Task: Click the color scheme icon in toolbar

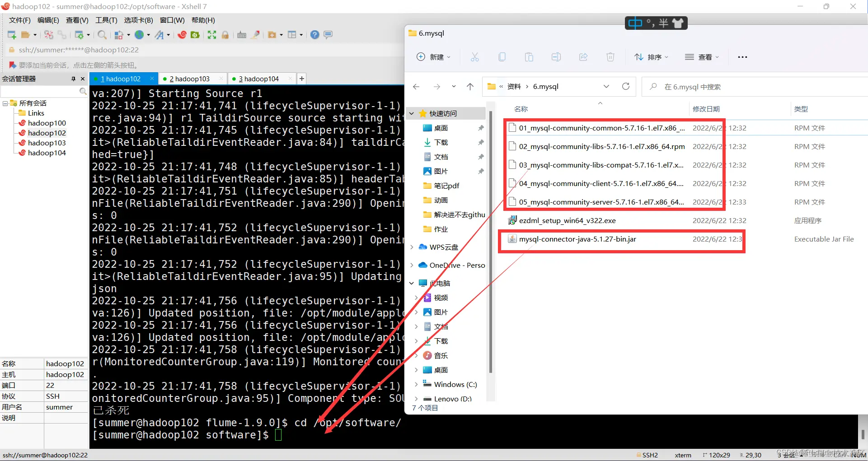Action: (x=119, y=35)
